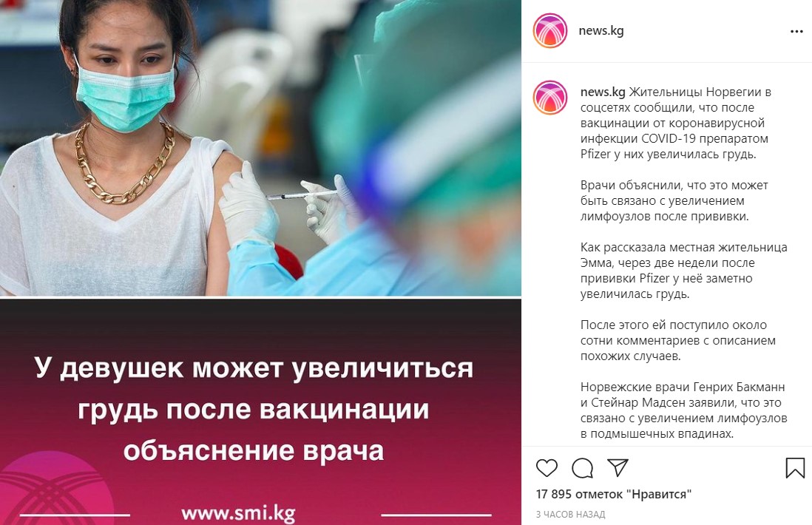Image resolution: width=812 pixels, height=525 pixels.
Task: Click the paragraph 'Врачи объяснили, что это может'
Action: coord(674,201)
